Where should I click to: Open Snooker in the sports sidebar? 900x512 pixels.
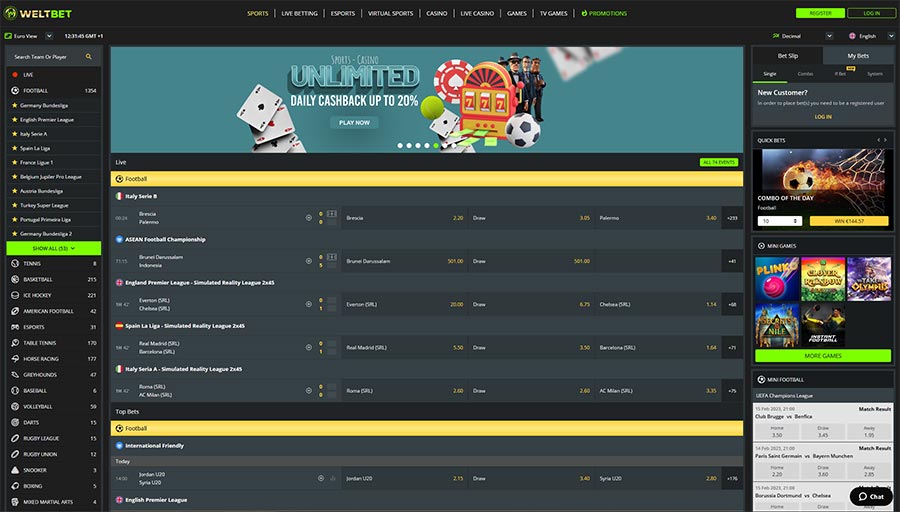click(53, 470)
